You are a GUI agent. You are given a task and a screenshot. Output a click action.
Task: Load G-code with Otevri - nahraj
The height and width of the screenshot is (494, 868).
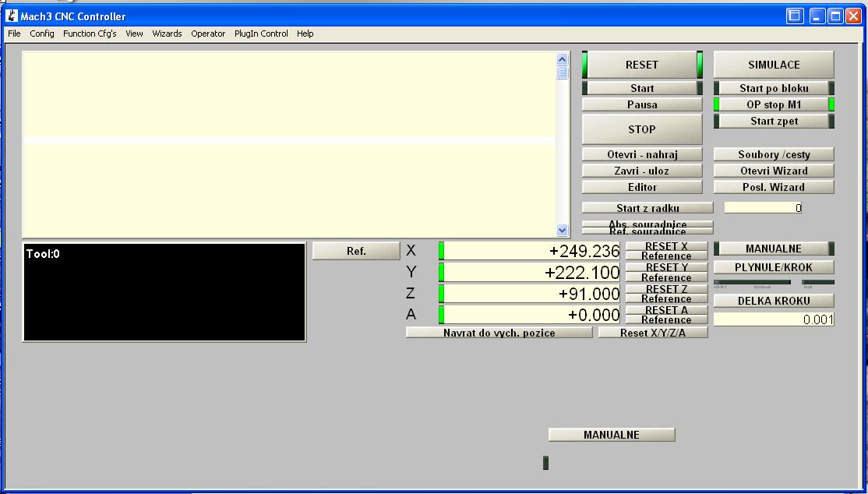click(x=642, y=154)
